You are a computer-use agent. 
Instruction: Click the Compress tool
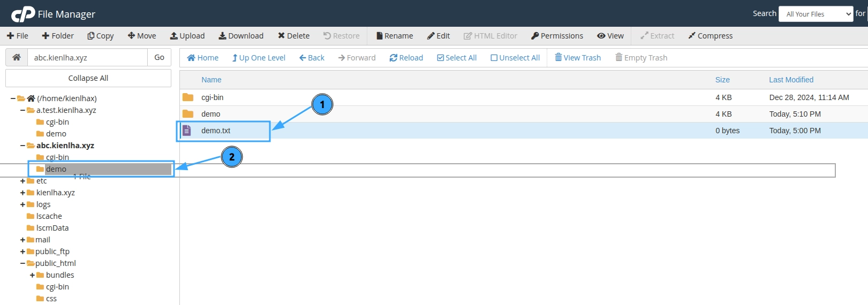coord(710,36)
